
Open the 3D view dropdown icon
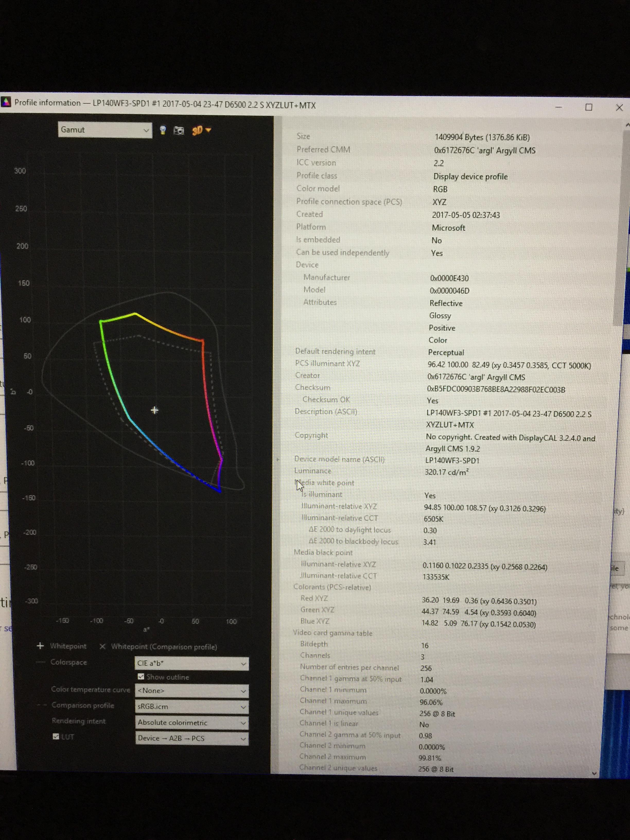(x=201, y=130)
